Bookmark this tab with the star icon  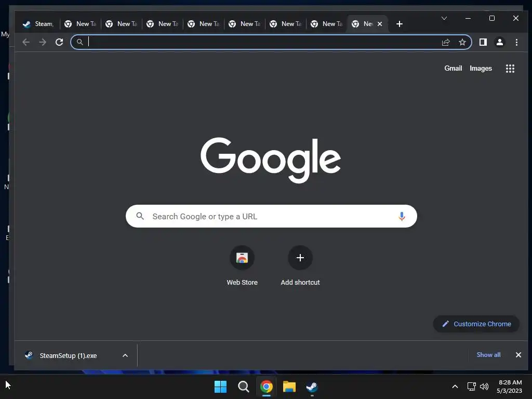[462, 42]
